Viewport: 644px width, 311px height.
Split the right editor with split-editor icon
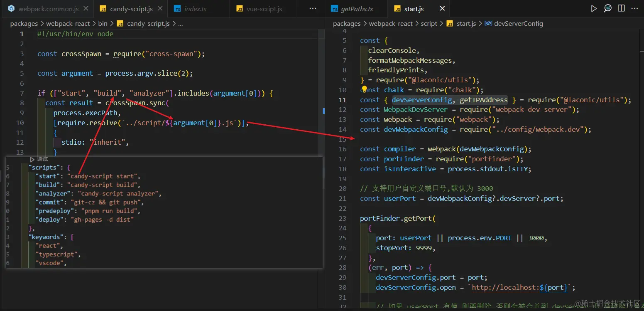pos(621,8)
